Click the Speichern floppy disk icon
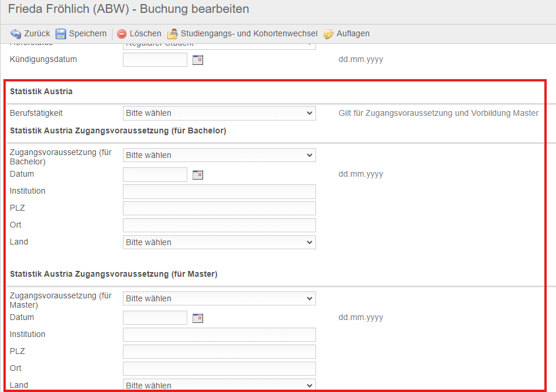 click(61, 34)
